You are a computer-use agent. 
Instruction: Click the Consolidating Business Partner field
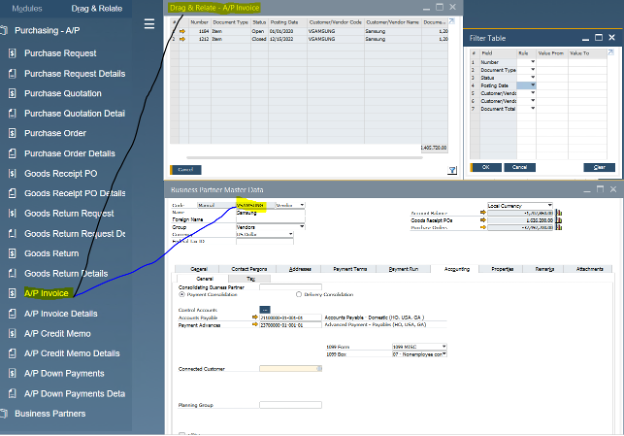[x=290, y=287]
